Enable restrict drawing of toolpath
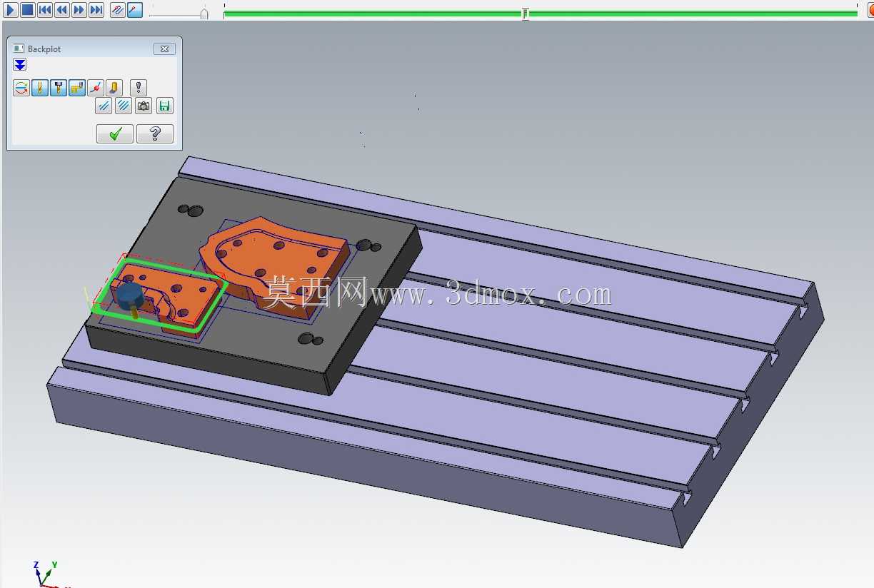 [x=104, y=106]
